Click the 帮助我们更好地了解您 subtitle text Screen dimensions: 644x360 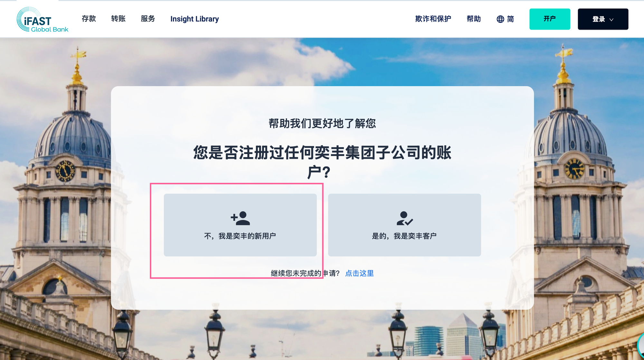322,123
